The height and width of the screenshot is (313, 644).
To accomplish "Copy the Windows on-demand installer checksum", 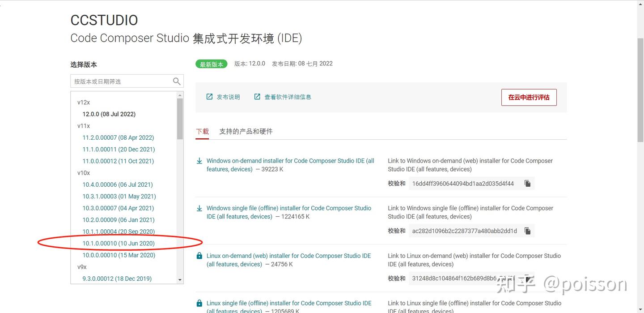I will pyautogui.click(x=527, y=183).
